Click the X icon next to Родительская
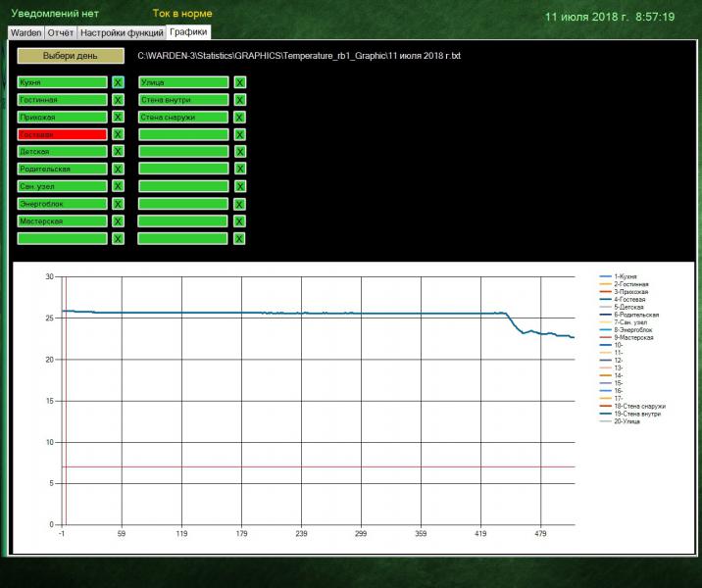This screenshot has height=588, width=702. (118, 170)
